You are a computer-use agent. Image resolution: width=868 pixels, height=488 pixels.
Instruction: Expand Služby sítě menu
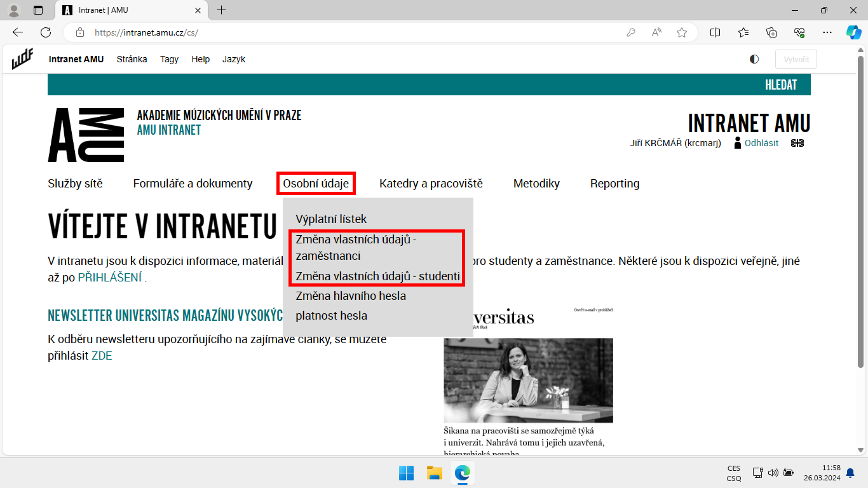click(75, 184)
